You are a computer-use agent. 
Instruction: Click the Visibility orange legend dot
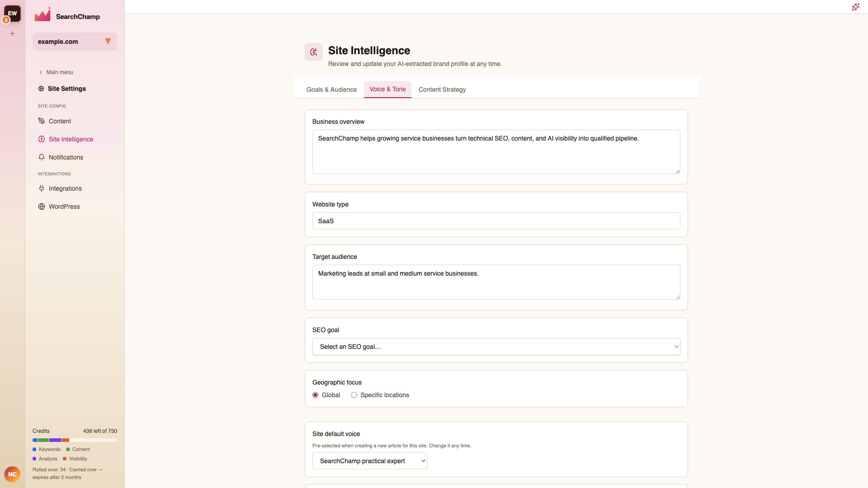point(65,459)
